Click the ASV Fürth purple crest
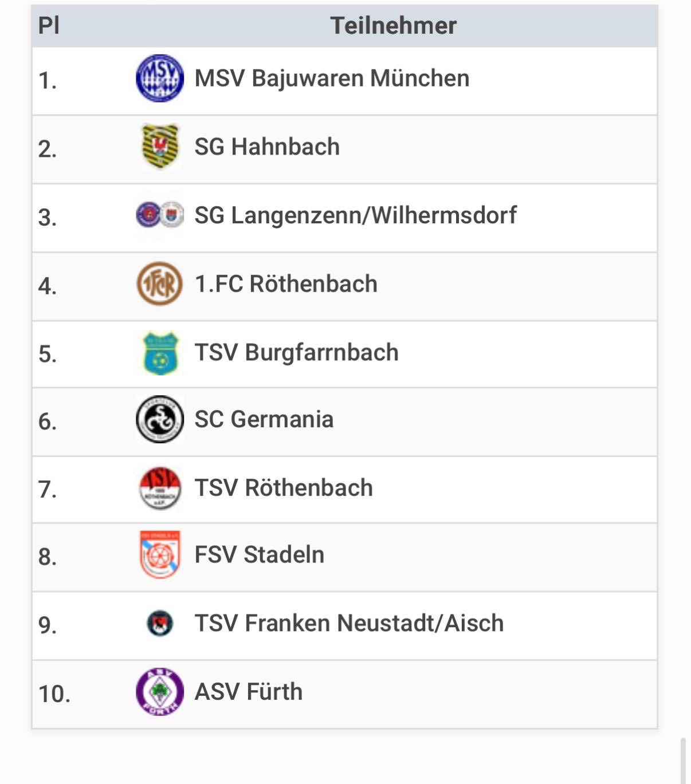 coord(160,692)
